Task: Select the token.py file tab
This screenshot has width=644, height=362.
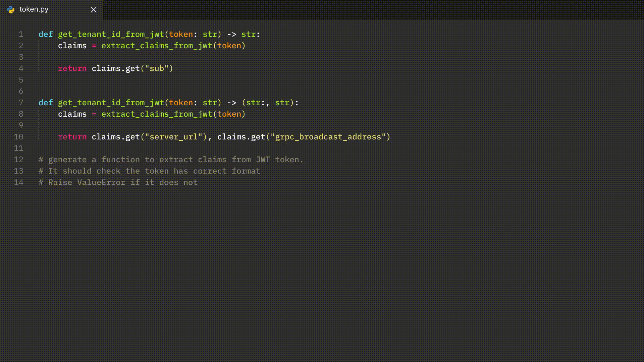Action: pyautogui.click(x=34, y=9)
